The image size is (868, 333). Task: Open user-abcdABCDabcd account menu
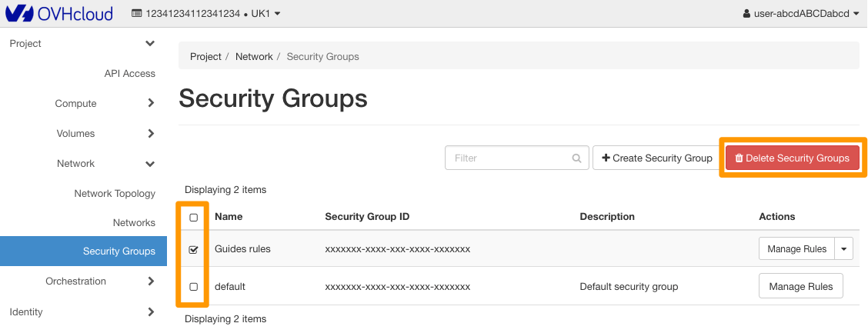point(801,13)
